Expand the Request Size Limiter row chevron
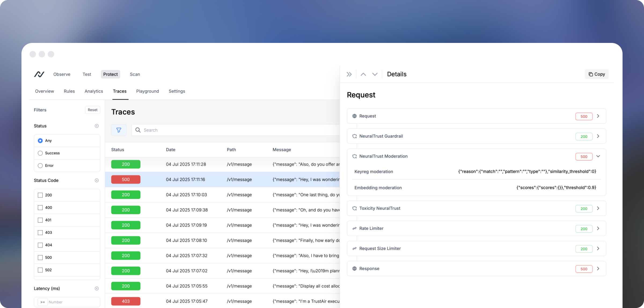The image size is (644, 308). [598, 248]
